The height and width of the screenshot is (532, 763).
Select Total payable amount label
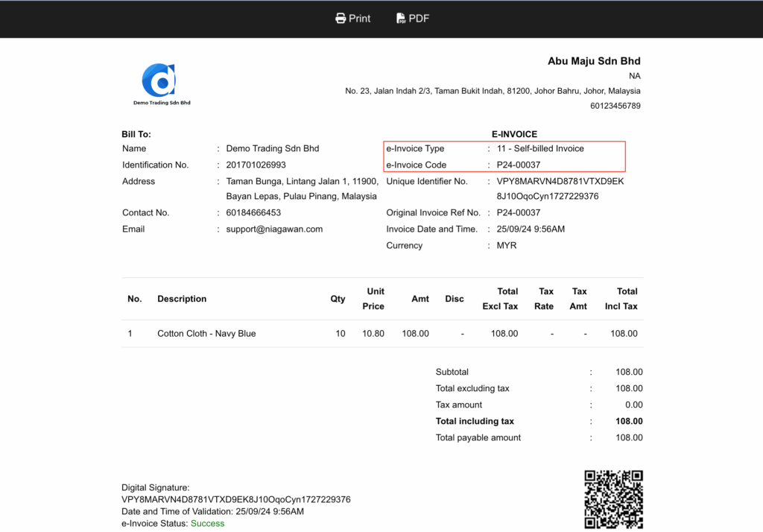click(478, 438)
